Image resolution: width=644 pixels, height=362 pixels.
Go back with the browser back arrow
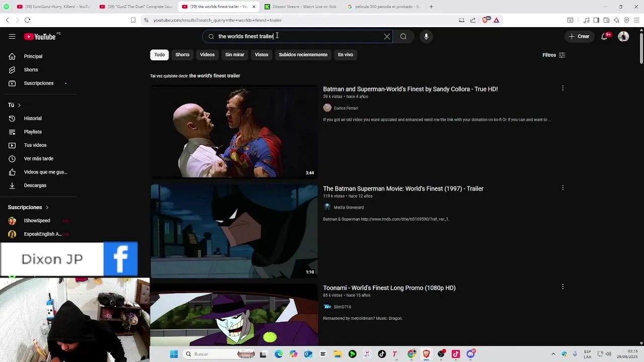[x=7, y=20]
